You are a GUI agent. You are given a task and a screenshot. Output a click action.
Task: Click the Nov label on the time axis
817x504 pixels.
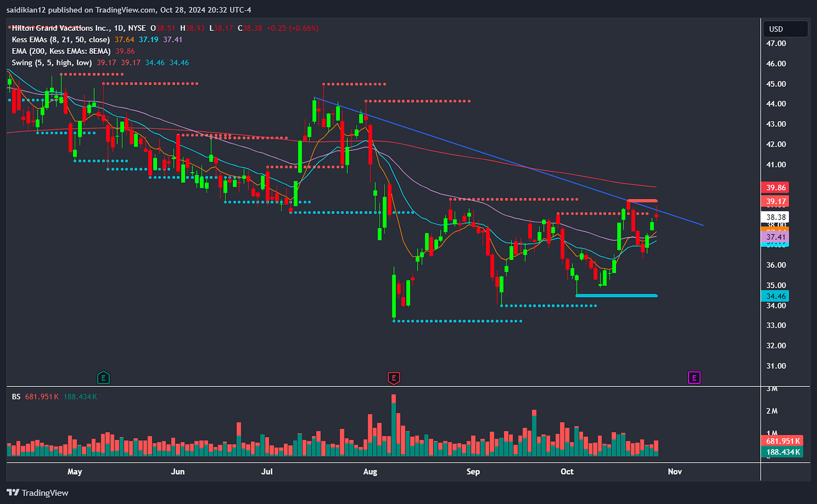pos(674,471)
